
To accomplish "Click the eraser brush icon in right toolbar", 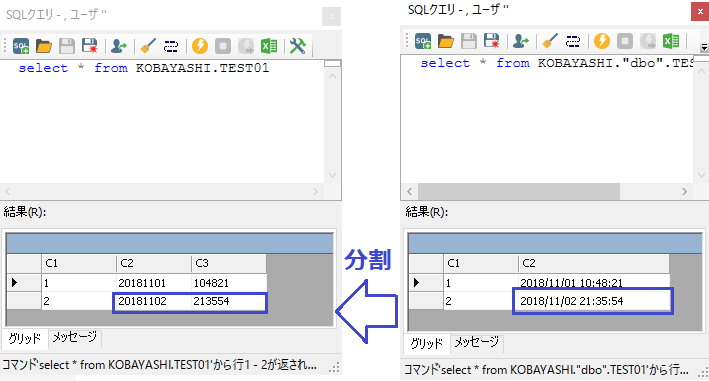I will click(x=550, y=41).
